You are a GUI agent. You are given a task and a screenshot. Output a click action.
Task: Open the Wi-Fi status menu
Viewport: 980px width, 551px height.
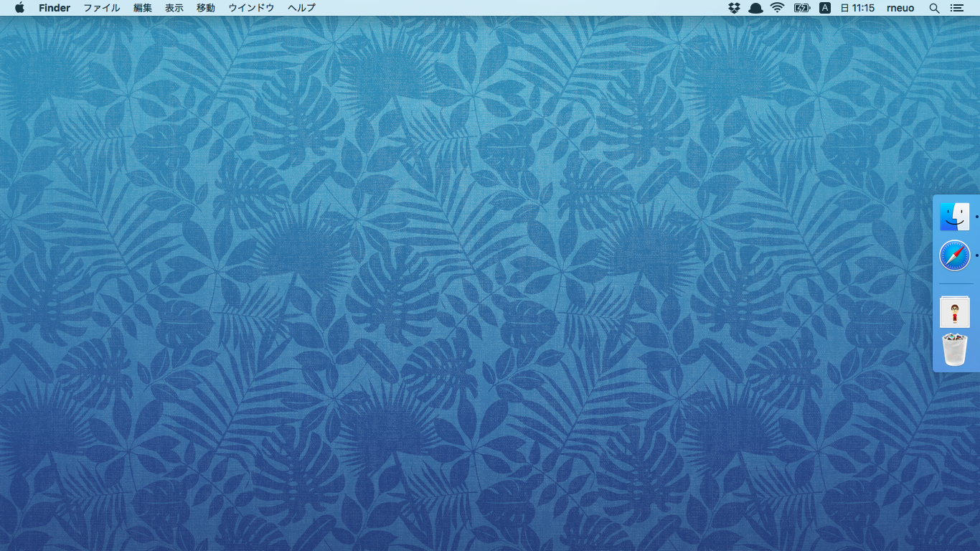[x=778, y=8]
